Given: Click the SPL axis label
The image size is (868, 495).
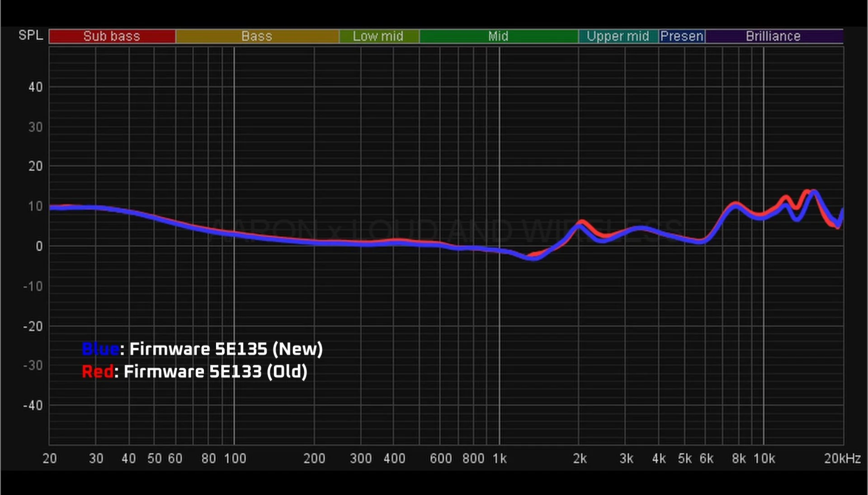Looking at the screenshot, I should coord(30,35).
